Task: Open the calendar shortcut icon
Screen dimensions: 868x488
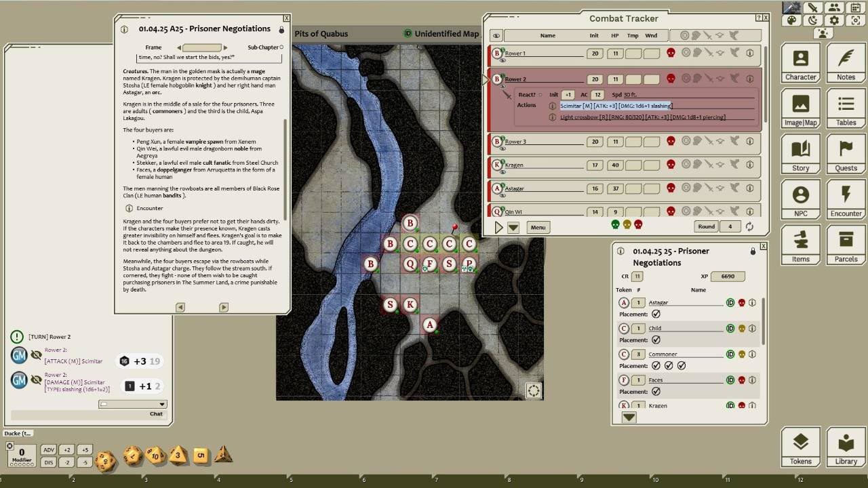Action: [856, 8]
